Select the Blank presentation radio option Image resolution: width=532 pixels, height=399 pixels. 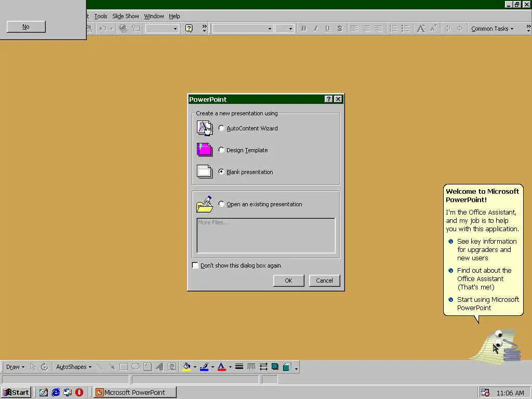(221, 171)
